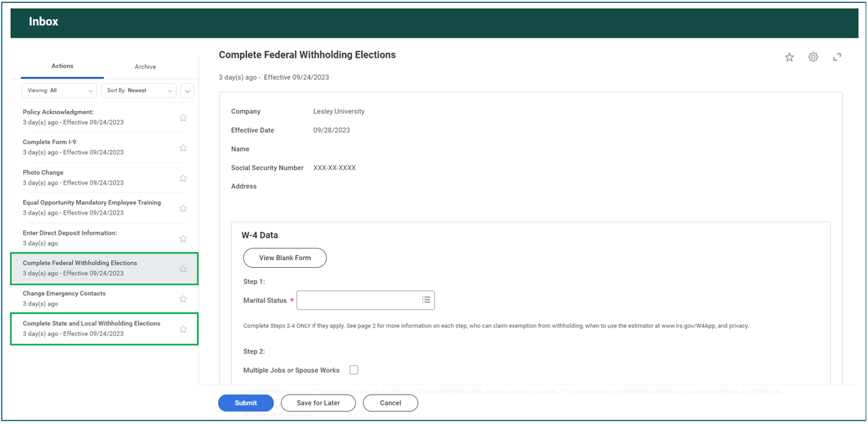
Task: Click the Inbox header title
Action: pyautogui.click(x=44, y=22)
